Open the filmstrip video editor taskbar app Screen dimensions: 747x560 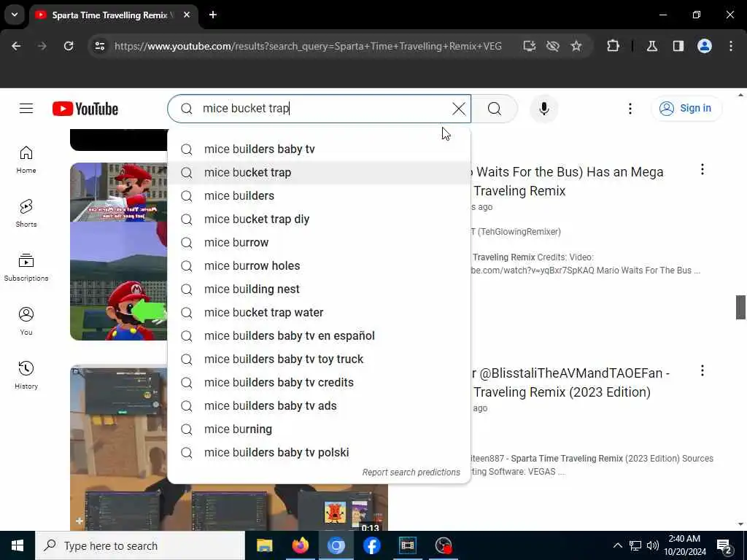[407, 545]
